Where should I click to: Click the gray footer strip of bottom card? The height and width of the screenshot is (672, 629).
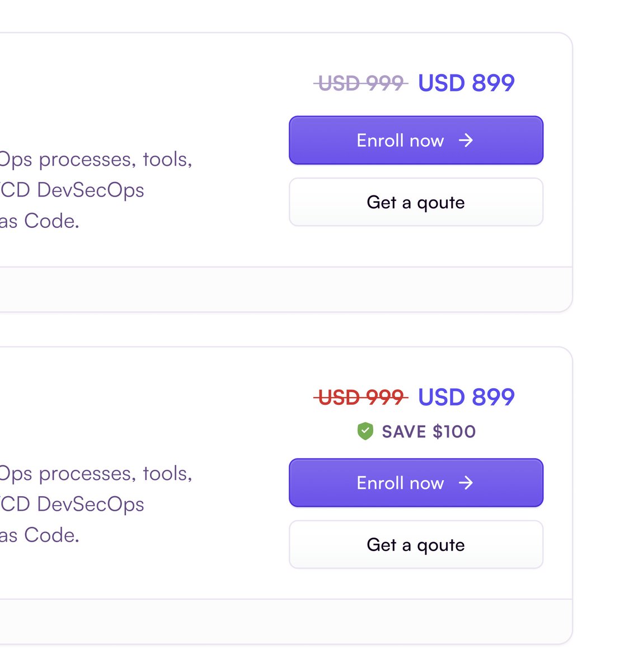pyautogui.click(x=280, y=621)
